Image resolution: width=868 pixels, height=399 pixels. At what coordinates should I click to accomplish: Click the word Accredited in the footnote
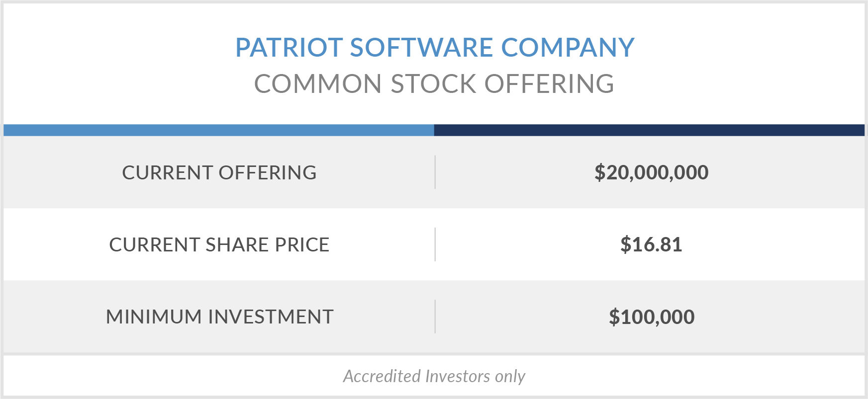[x=382, y=376]
